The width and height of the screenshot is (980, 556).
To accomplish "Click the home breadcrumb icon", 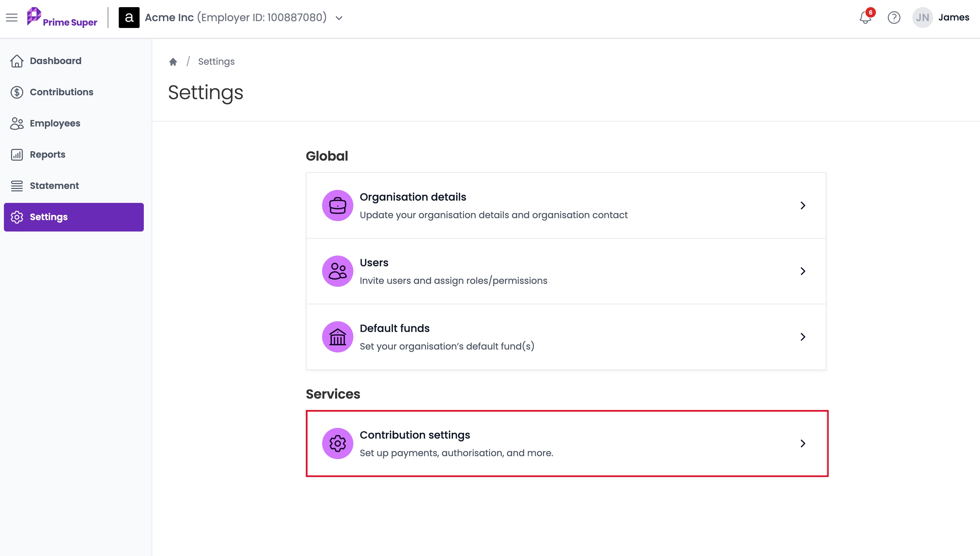I will (x=173, y=61).
